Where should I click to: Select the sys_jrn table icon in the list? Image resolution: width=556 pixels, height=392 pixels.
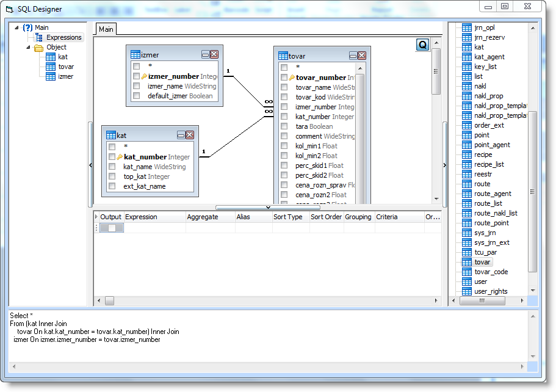tap(467, 233)
